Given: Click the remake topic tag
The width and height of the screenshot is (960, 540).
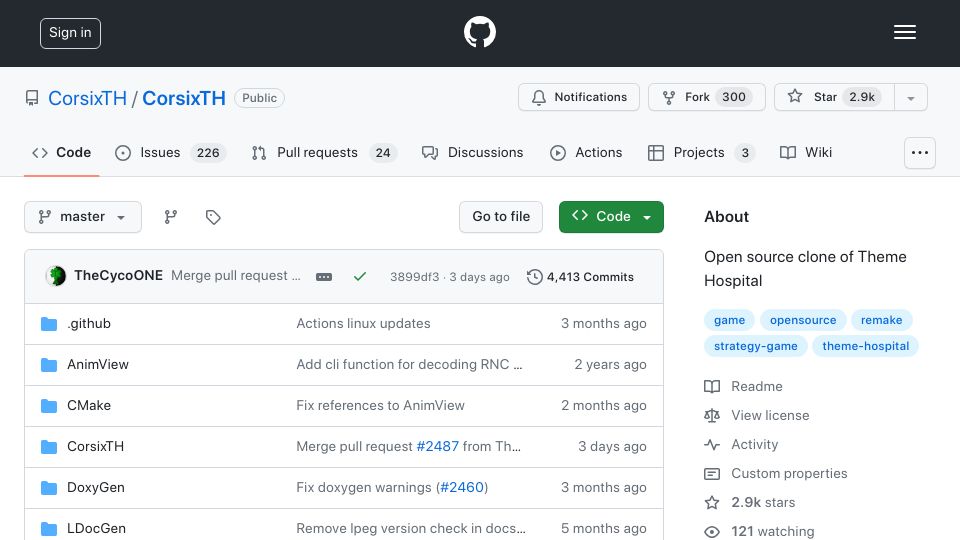Looking at the screenshot, I should click(881, 320).
